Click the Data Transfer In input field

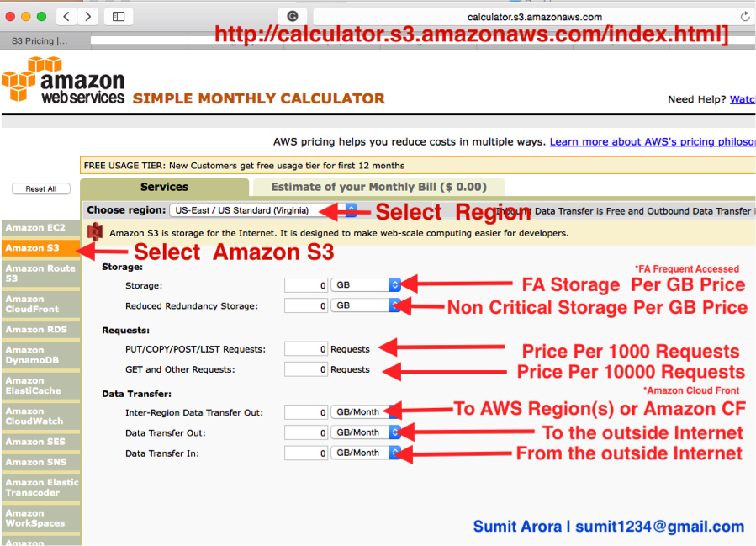(306, 453)
